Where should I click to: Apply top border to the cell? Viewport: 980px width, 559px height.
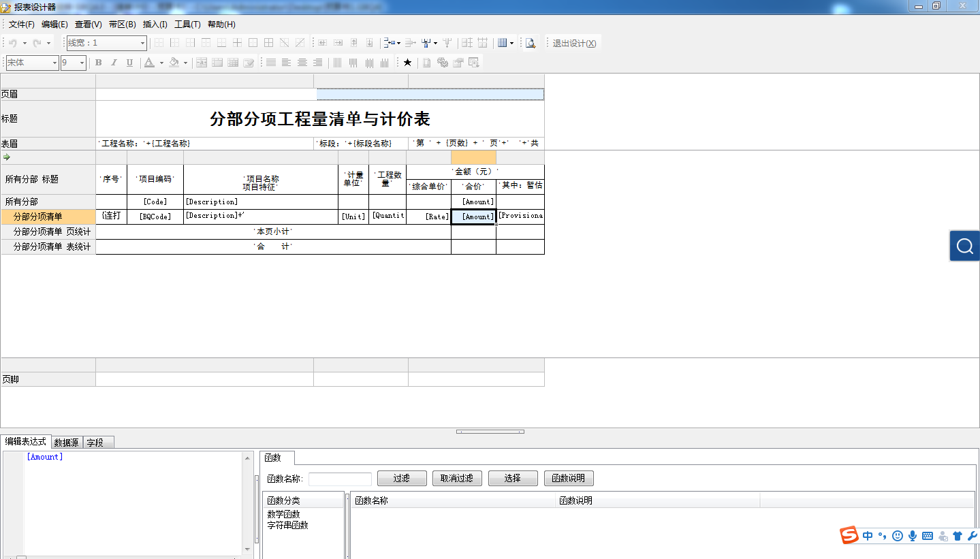coord(205,43)
